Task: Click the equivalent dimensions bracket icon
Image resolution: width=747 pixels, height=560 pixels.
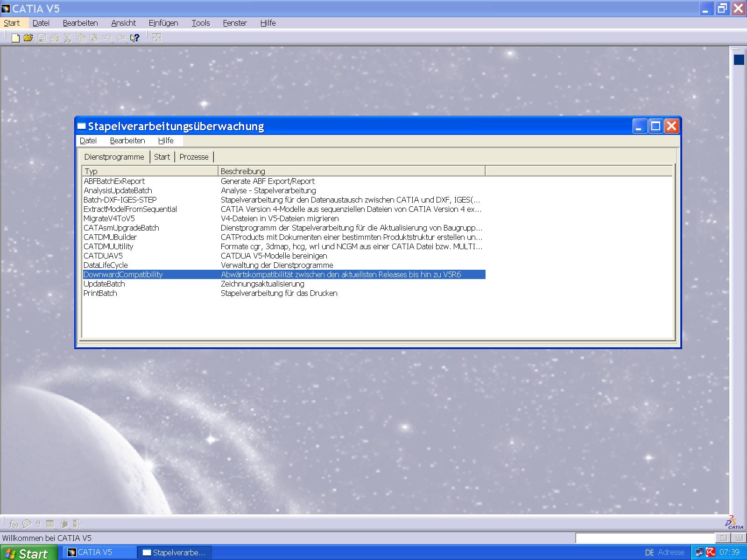Action: tap(78, 524)
